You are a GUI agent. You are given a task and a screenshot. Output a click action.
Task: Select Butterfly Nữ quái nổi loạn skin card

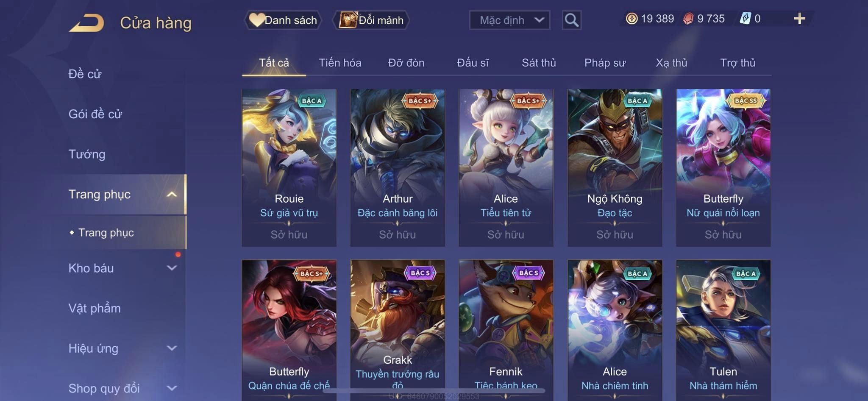(x=723, y=167)
